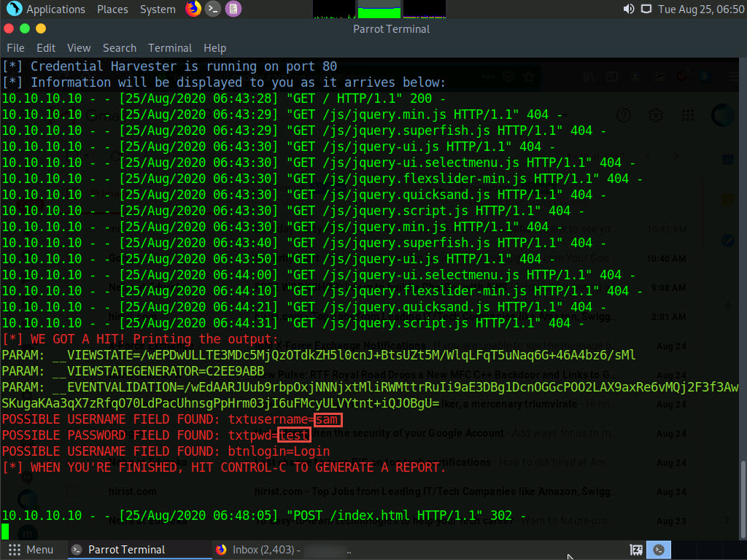Open the Help menu
Viewport: 747px width, 560px height.
215,48
